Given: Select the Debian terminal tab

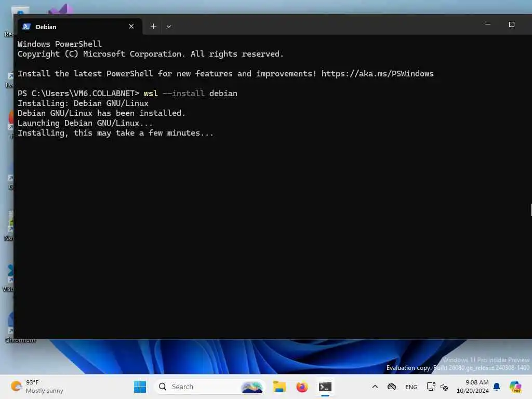Looking at the screenshot, I should (x=79, y=26).
